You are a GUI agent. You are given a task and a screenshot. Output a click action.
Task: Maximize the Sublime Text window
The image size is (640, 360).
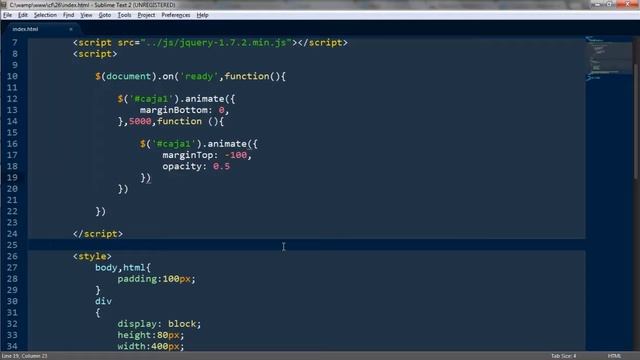pos(609,4)
